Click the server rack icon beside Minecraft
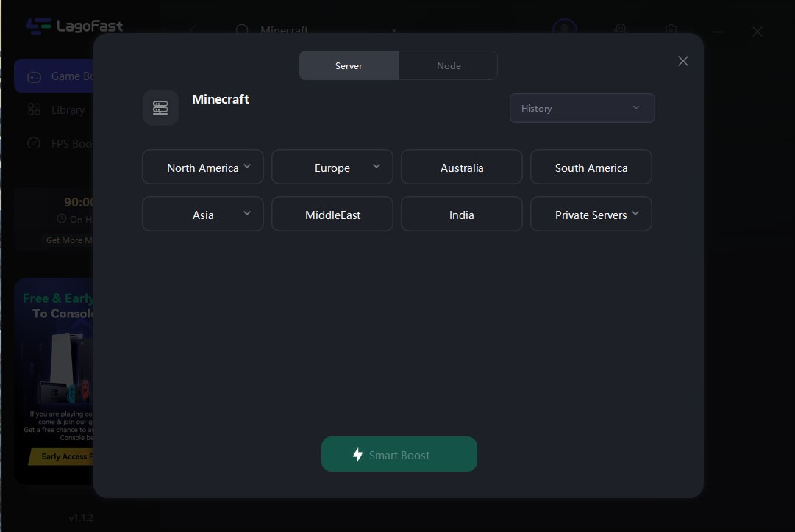The image size is (795, 532). pyautogui.click(x=160, y=108)
